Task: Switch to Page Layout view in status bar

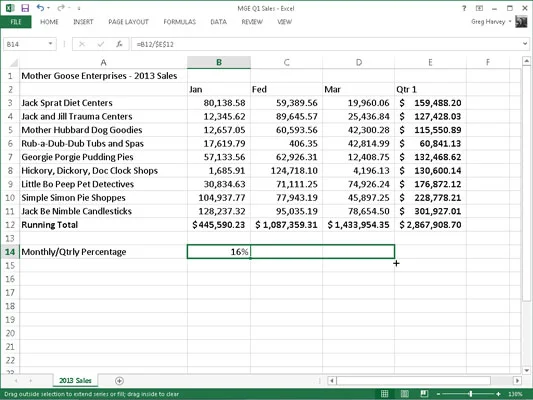Action: 405,394
